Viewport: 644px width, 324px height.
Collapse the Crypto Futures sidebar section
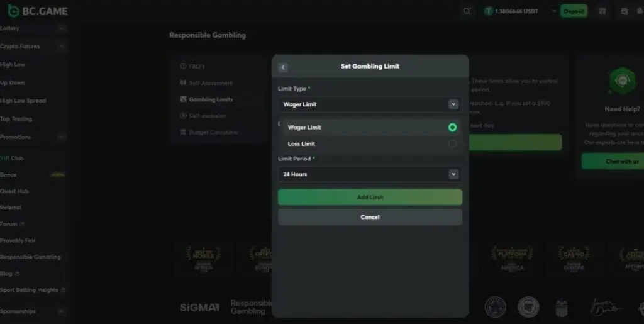pos(61,47)
